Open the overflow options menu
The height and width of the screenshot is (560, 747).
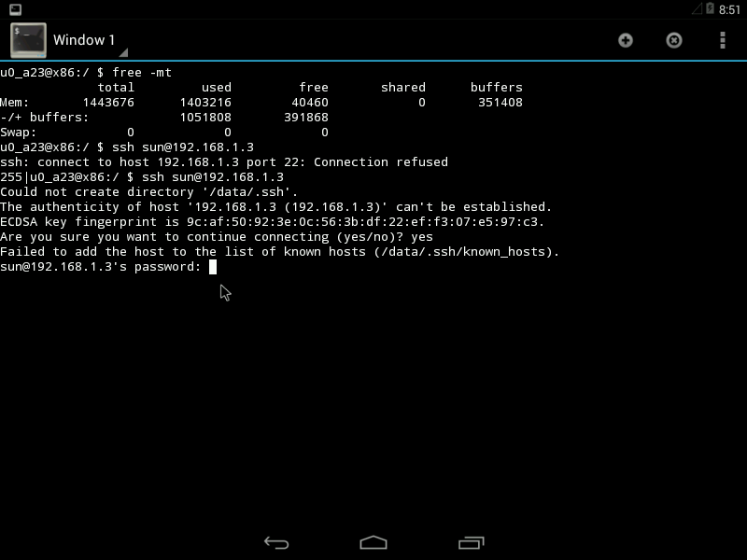[722, 40]
